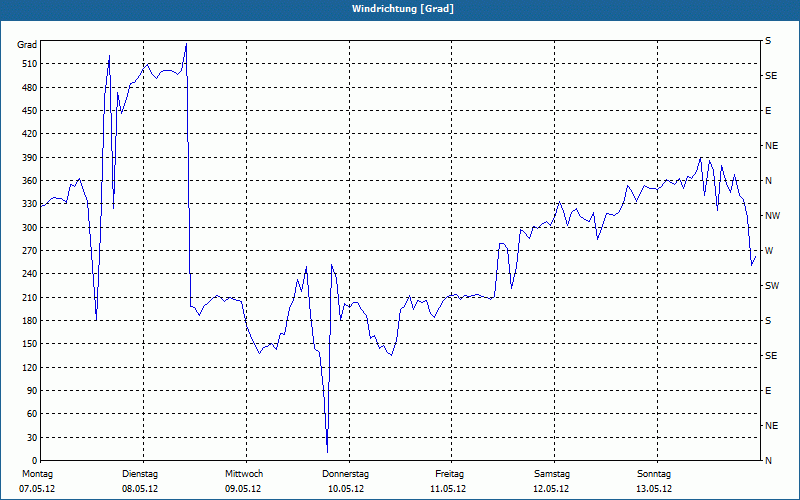Click the date 07.05.12
Image resolution: width=800 pixels, height=500 pixels.
(37, 489)
